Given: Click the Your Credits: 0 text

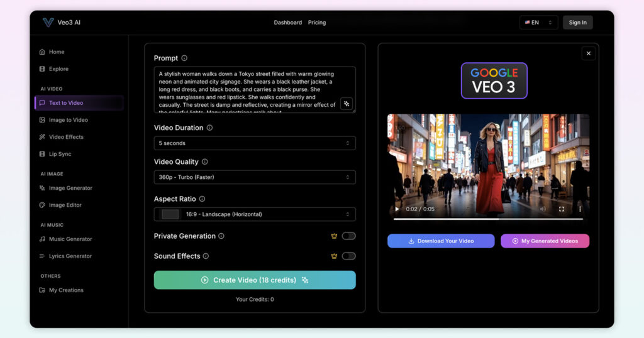Looking at the screenshot, I should 255,300.
